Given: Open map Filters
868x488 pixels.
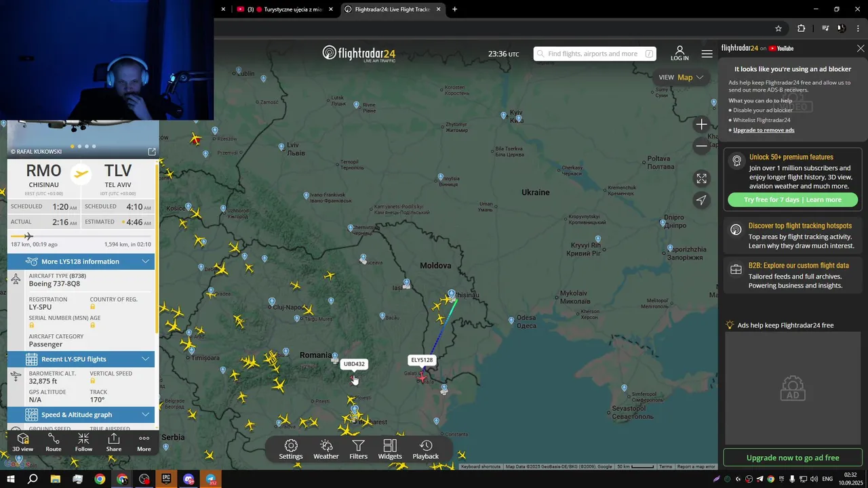Looking at the screenshot, I should point(359,449).
